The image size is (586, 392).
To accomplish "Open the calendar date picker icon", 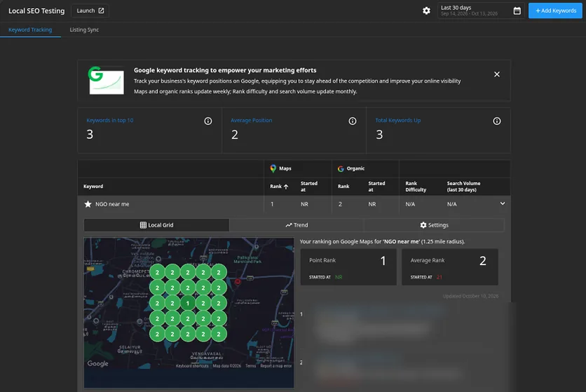I will [x=517, y=11].
